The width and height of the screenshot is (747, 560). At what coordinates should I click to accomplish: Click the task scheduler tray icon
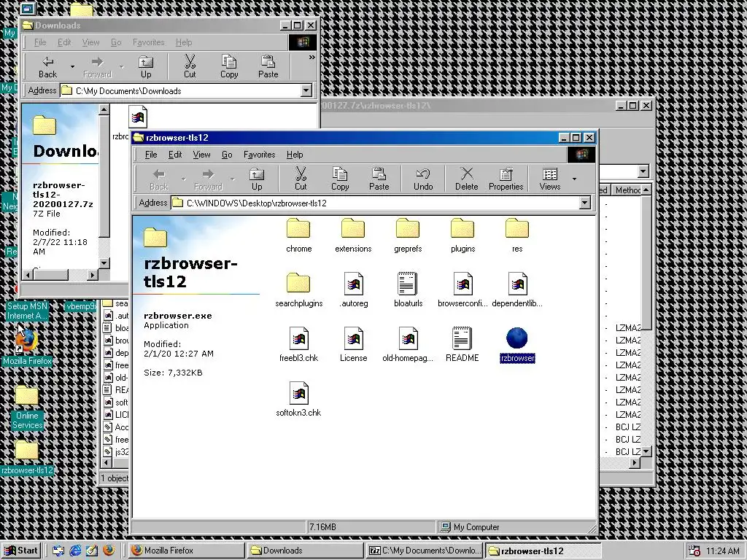point(694,551)
